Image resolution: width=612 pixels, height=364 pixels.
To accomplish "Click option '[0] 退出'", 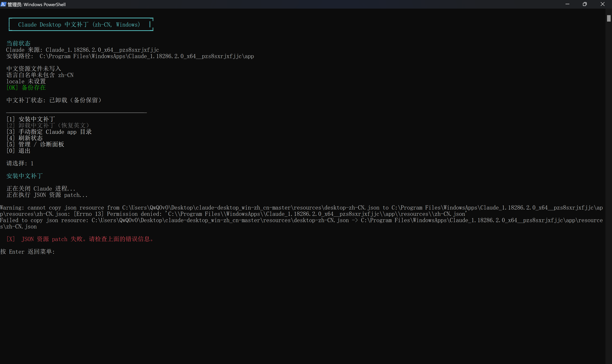I will 18,151.
